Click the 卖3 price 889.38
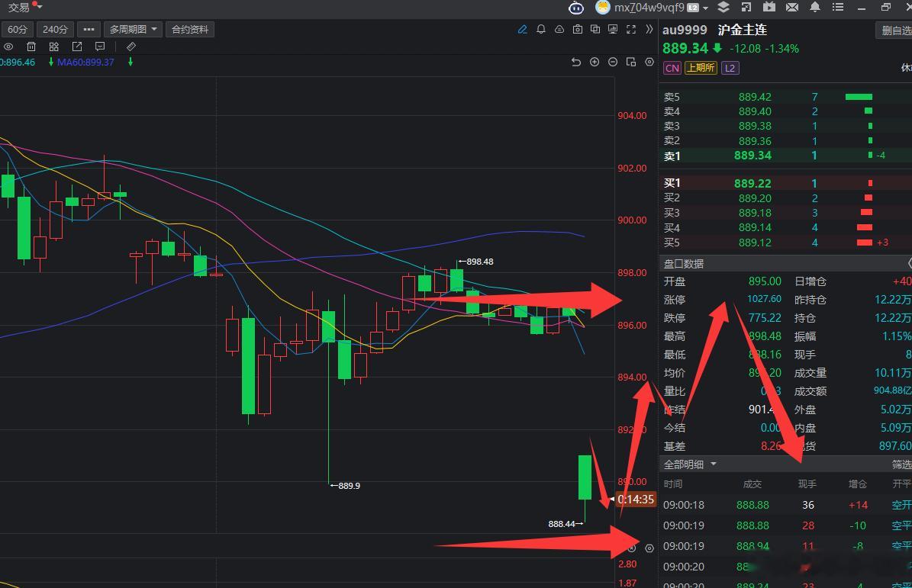This screenshot has height=588, width=912. tap(755, 126)
